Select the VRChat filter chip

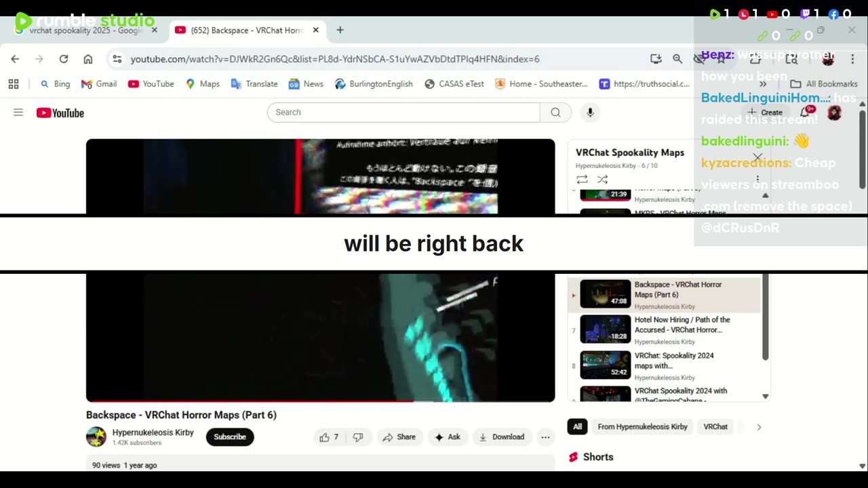point(715,427)
